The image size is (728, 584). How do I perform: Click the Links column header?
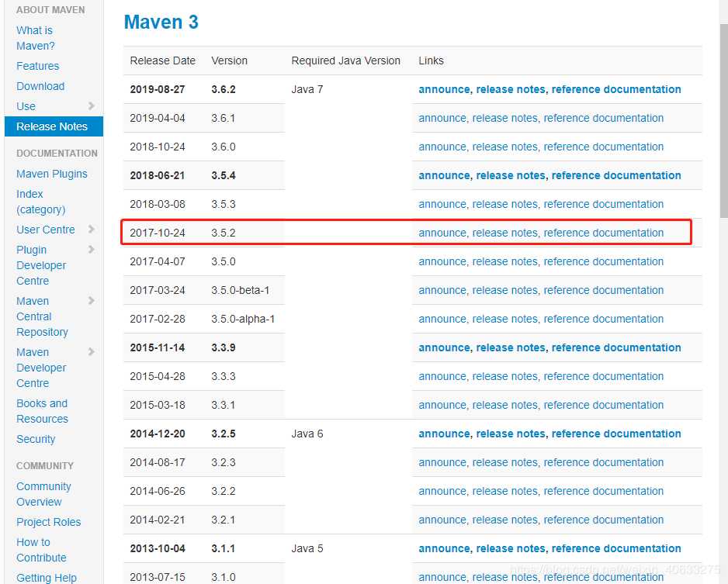click(x=431, y=60)
